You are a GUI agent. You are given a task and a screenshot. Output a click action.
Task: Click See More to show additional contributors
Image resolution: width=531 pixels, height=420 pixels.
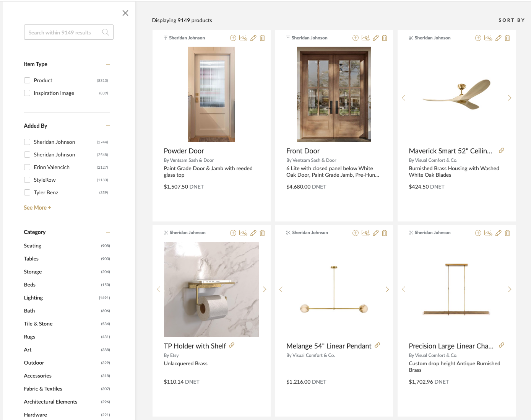[37, 207]
